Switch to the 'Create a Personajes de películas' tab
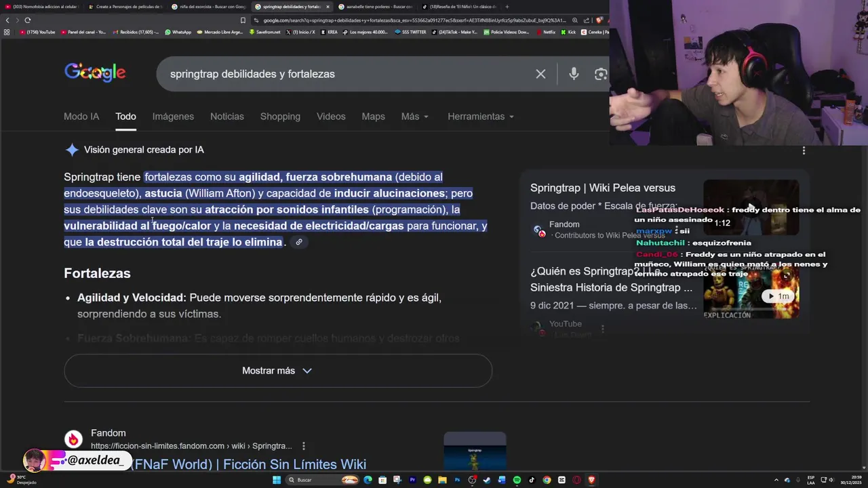The height and width of the screenshot is (488, 868). (125, 7)
